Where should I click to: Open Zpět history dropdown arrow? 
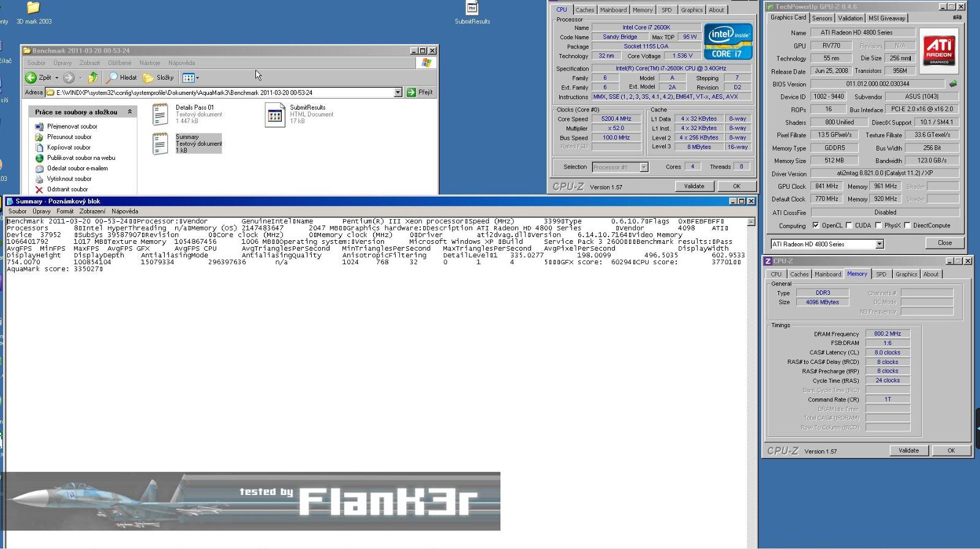(57, 78)
